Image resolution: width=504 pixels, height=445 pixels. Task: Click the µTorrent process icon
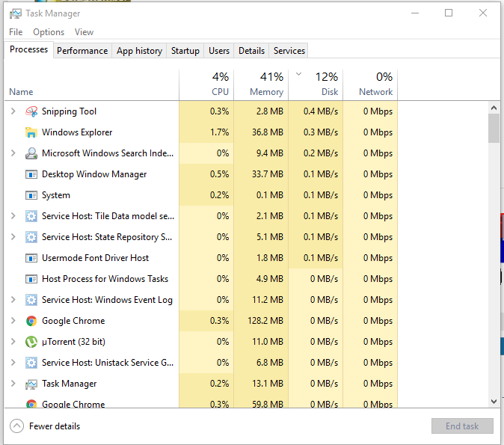click(31, 342)
